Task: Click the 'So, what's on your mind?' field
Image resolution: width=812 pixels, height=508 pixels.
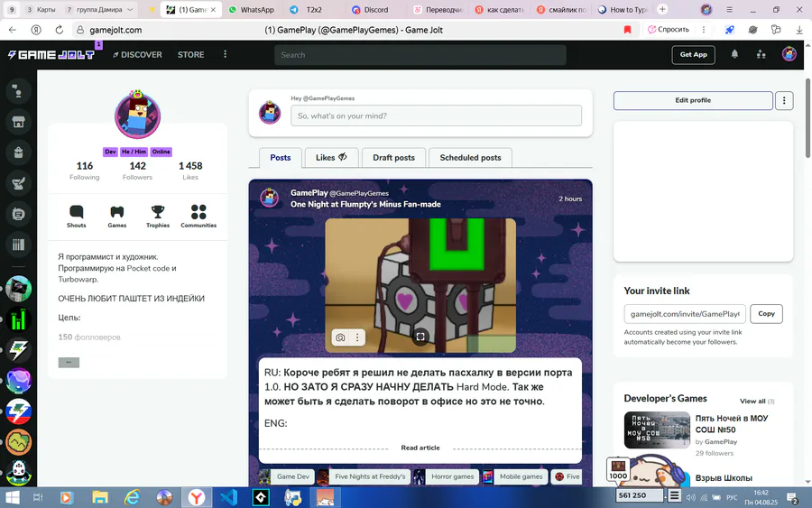Action: (436, 115)
